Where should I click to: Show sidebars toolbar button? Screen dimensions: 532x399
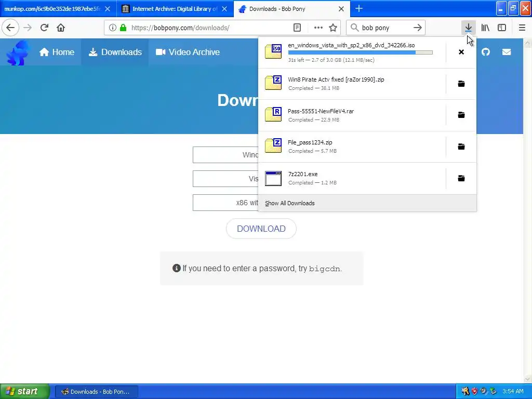pos(502,28)
